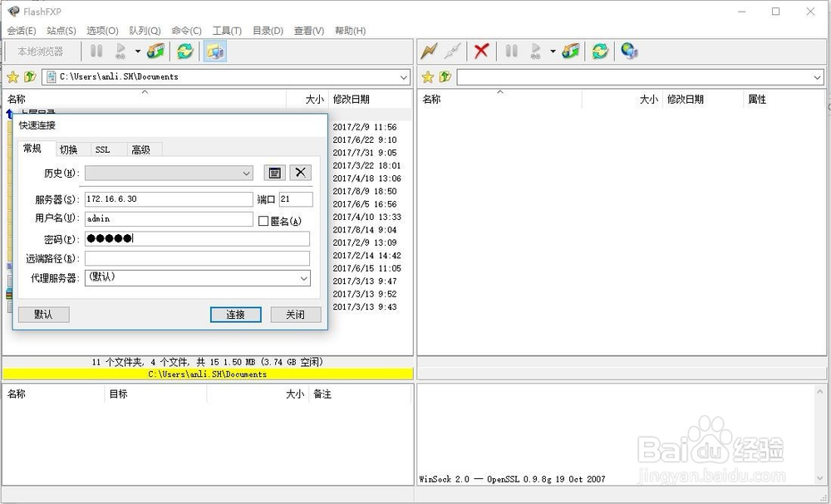Start the queue transfer in the local pane
Image resolution: width=831 pixels, height=504 pixels.
(x=120, y=51)
